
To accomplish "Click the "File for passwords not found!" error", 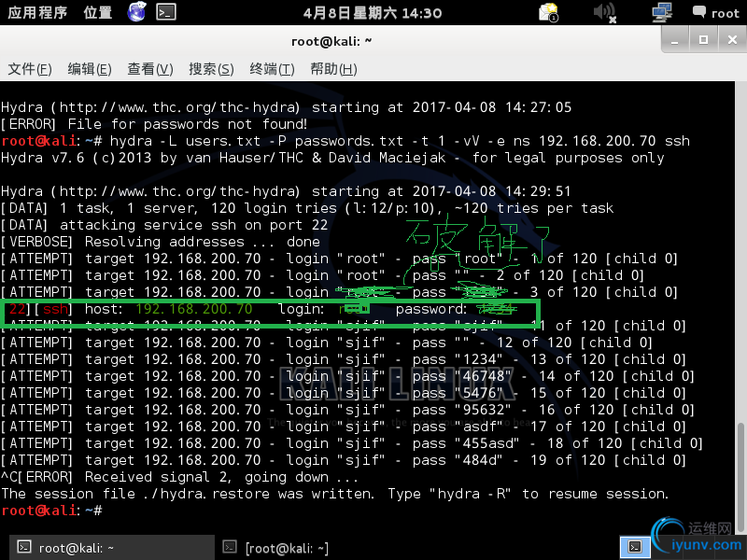I will [154, 124].
